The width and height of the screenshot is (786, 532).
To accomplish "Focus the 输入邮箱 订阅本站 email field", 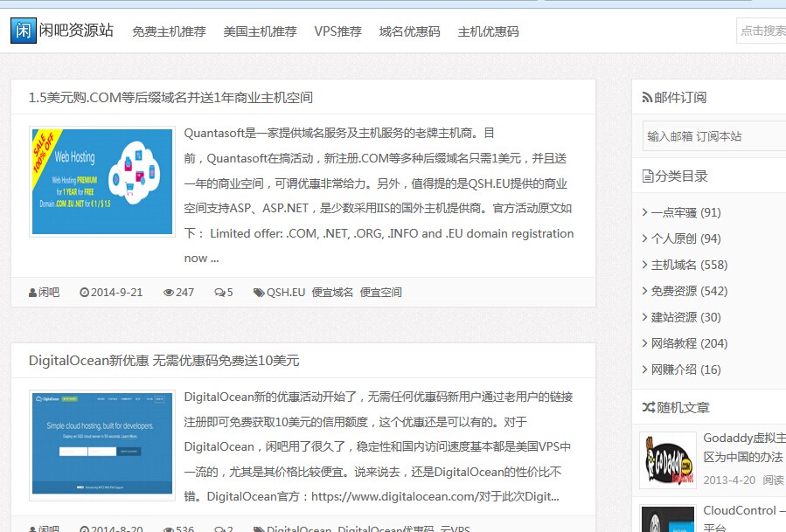I will 714,135.
